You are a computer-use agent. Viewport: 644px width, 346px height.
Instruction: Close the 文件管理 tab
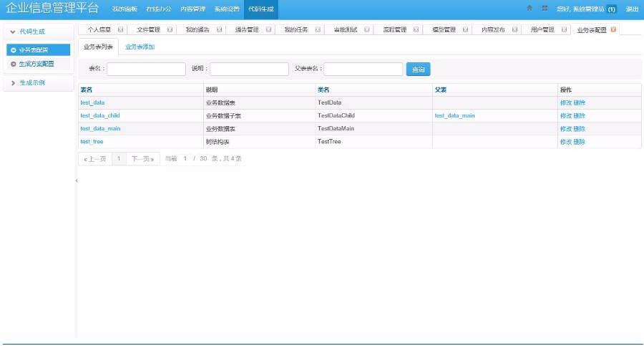pyautogui.click(x=170, y=29)
